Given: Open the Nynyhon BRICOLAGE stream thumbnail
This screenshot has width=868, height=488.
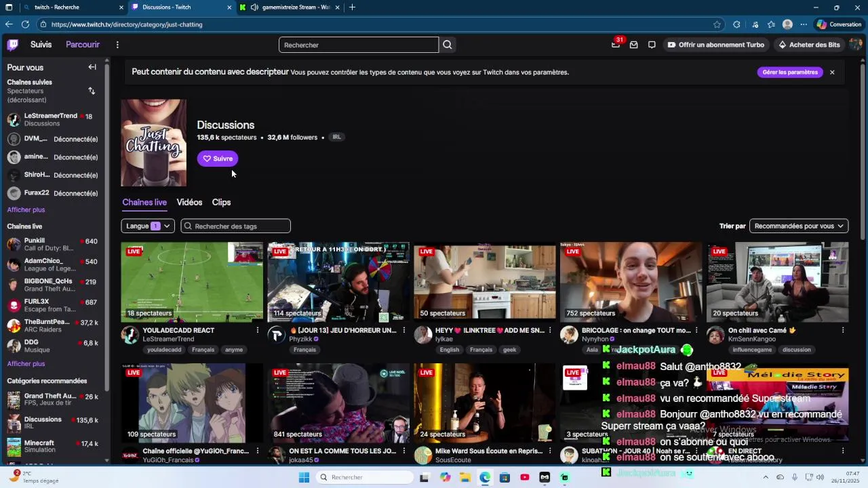Looking at the screenshot, I should [631, 282].
